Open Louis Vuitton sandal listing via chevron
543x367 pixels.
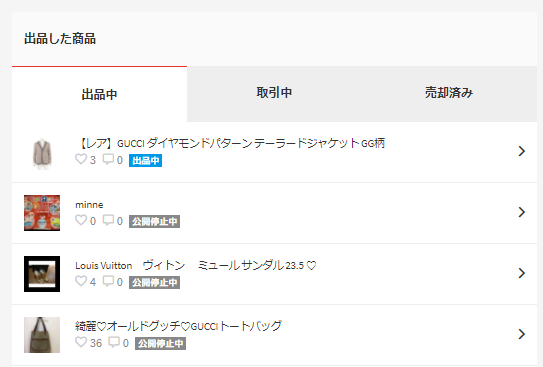pos(522,273)
